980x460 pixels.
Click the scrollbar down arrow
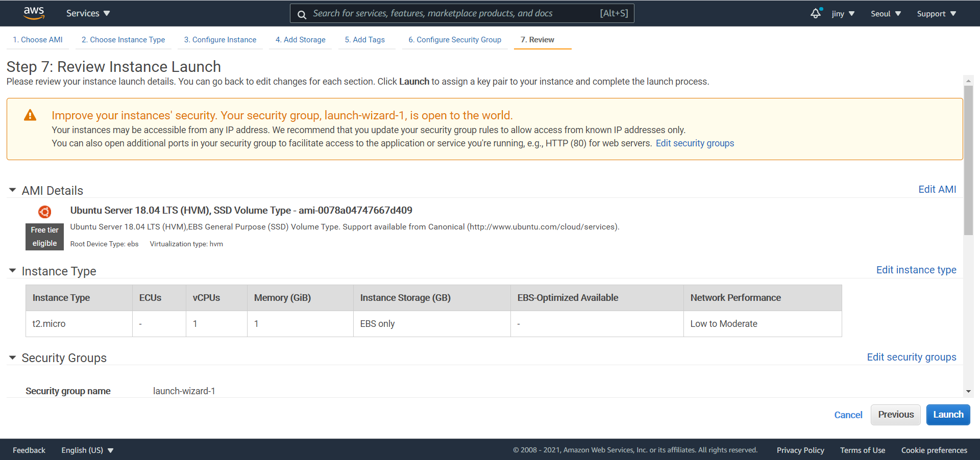(968, 392)
